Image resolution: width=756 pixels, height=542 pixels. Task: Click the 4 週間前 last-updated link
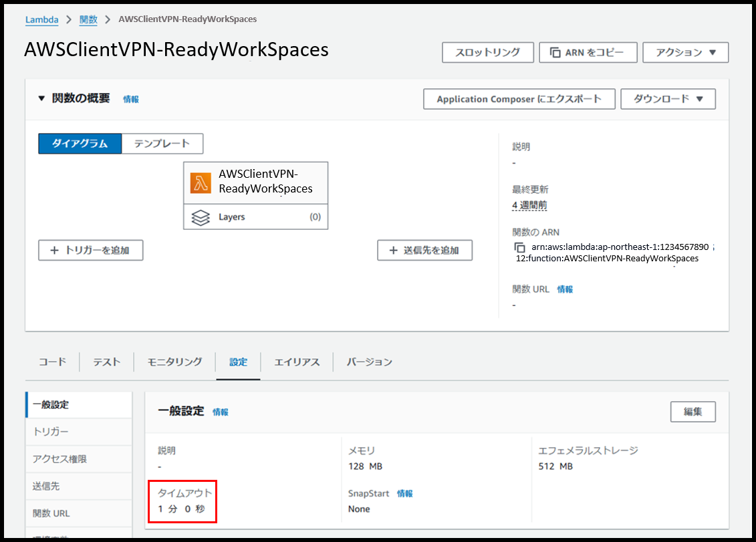(x=529, y=205)
